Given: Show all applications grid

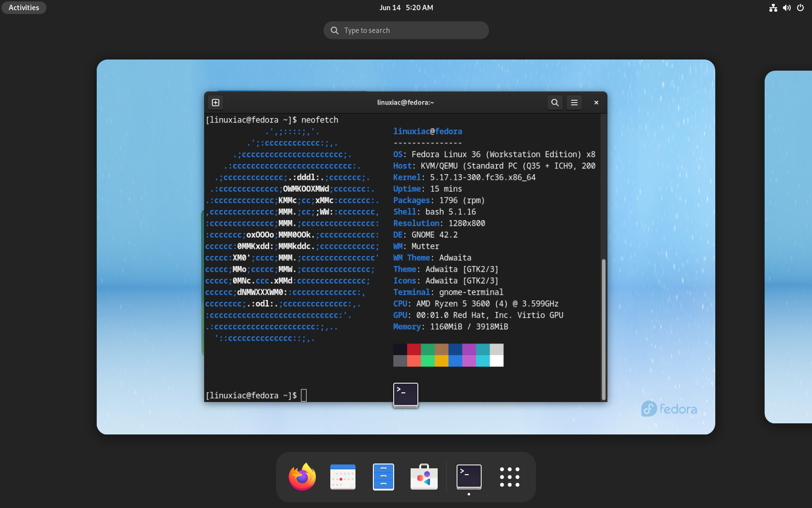Looking at the screenshot, I should click(x=510, y=477).
